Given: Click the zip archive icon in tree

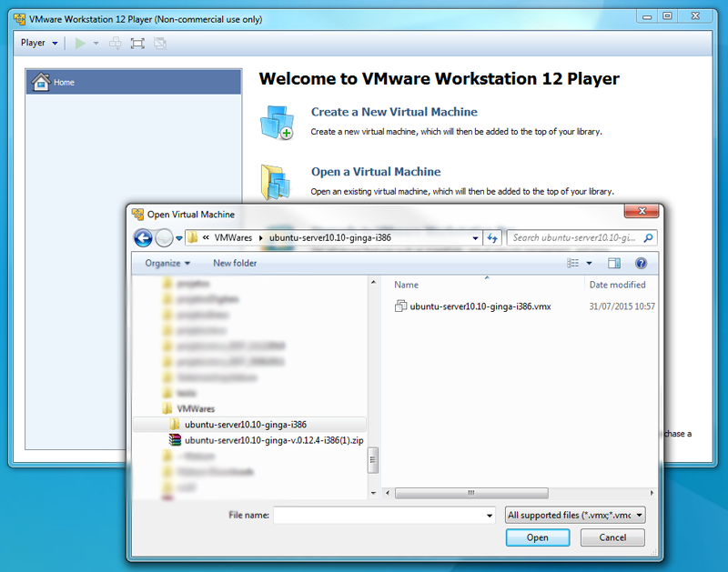Looking at the screenshot, I should click(175, 440).
